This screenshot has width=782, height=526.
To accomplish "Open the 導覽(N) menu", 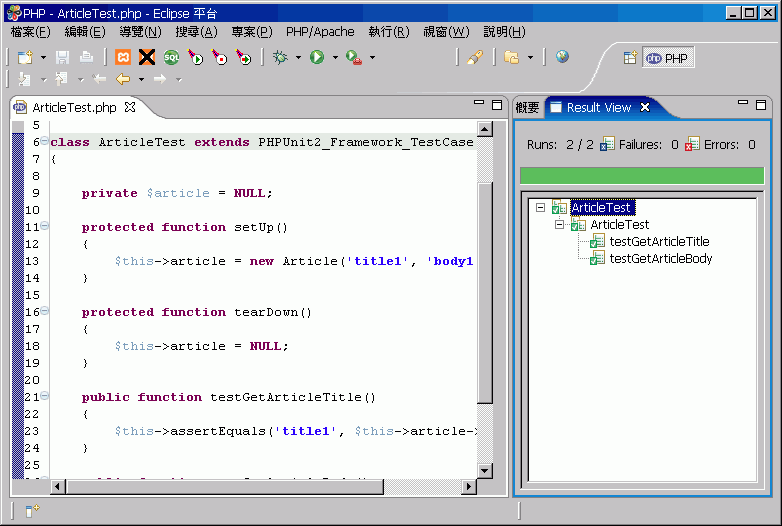I will tap(141, 32).
